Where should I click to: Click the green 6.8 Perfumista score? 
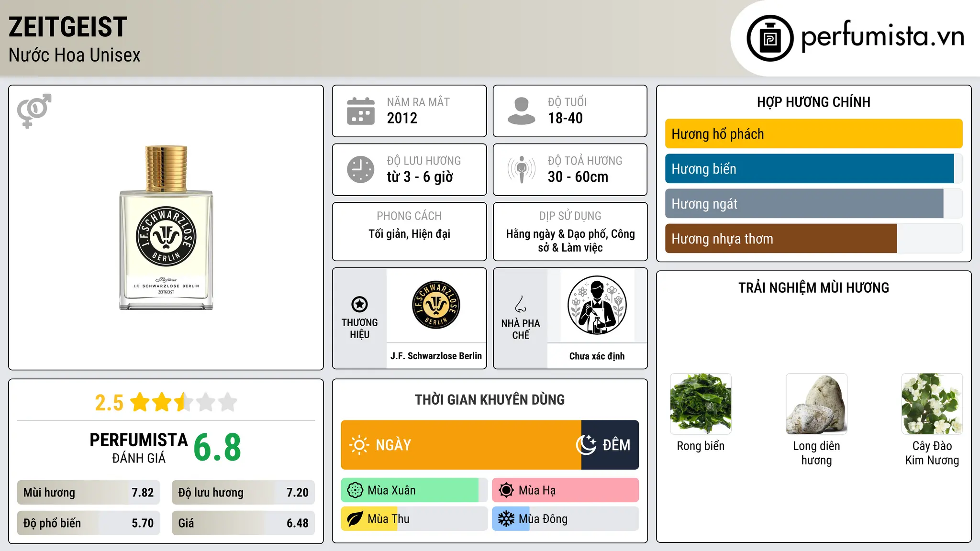point(217,447)
